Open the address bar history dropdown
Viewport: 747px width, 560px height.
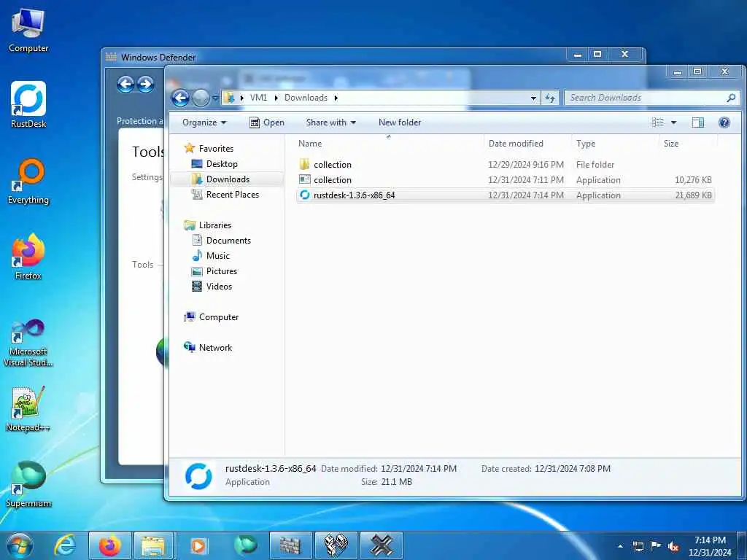(533, 98)
